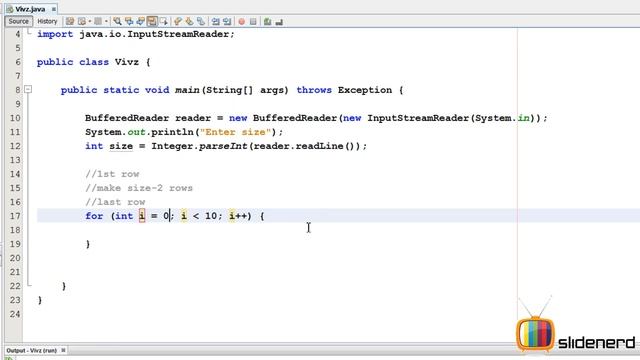Click the main method name on line 8
The image size is (640, 360).
click(x=187, y=90)
